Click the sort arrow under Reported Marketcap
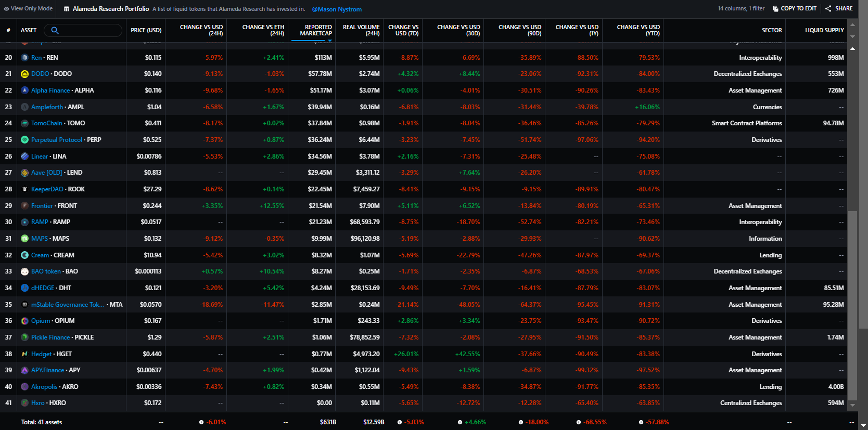 [329, 40]
